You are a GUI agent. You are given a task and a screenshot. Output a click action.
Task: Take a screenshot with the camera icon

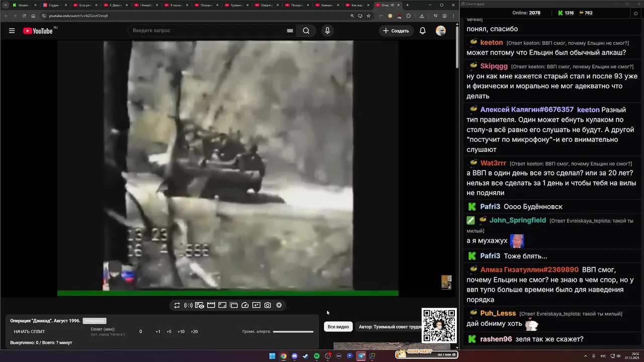(x=268, y=305)
